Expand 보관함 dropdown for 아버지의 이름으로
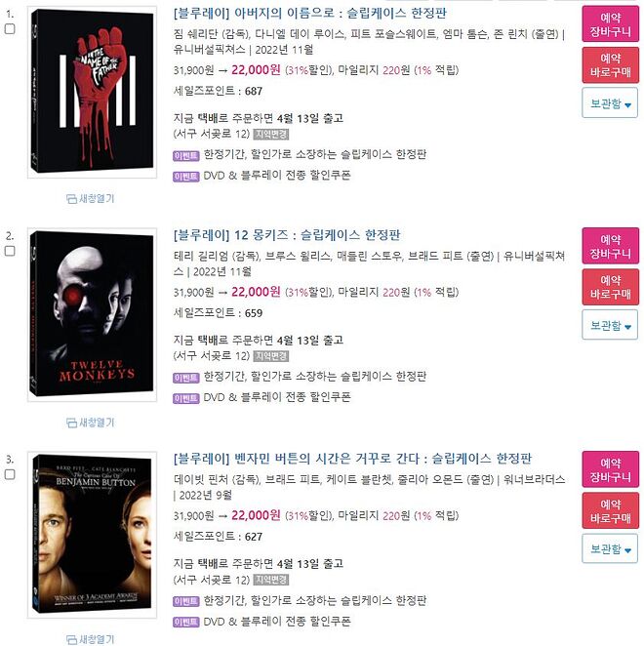 610,103
